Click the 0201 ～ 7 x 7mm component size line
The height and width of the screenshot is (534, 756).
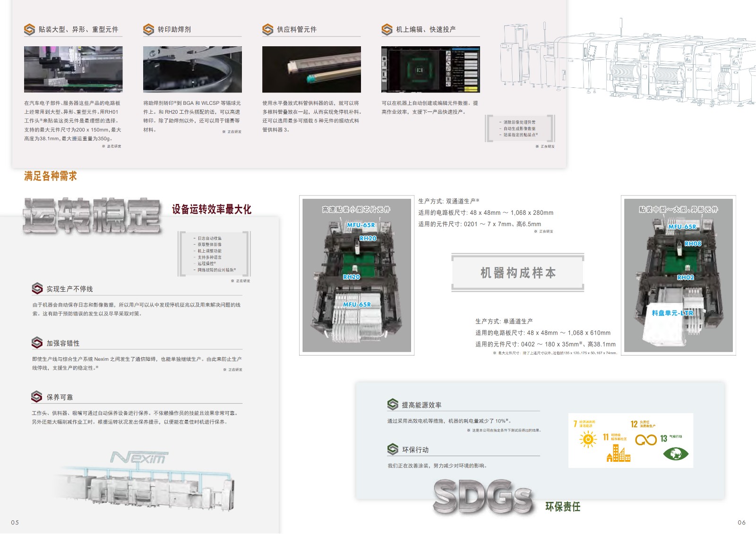pyautogui.click(x=480, y=224)
